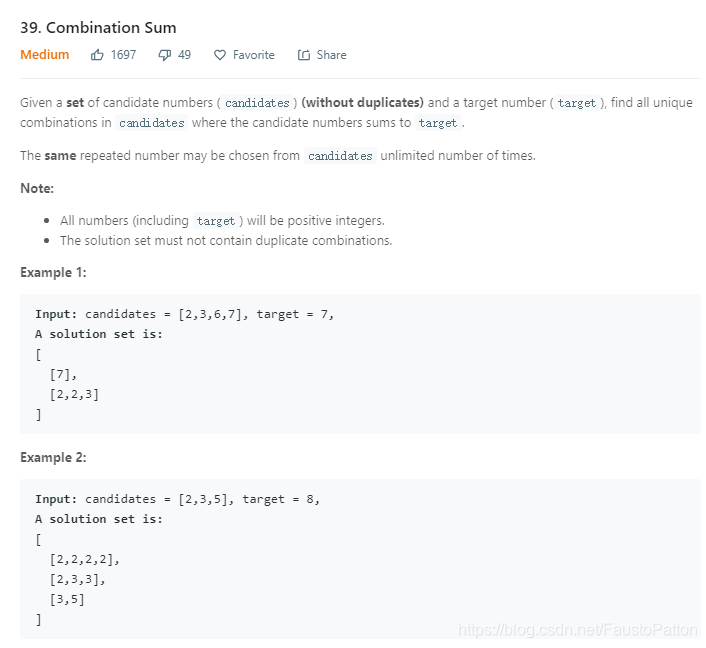Click the target code tag in description
Screen dimensions: 706x648
point(577,103)
